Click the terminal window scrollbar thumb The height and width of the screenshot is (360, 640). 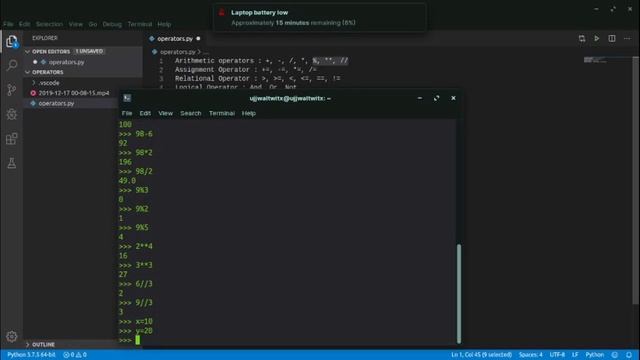pos(459,293)
